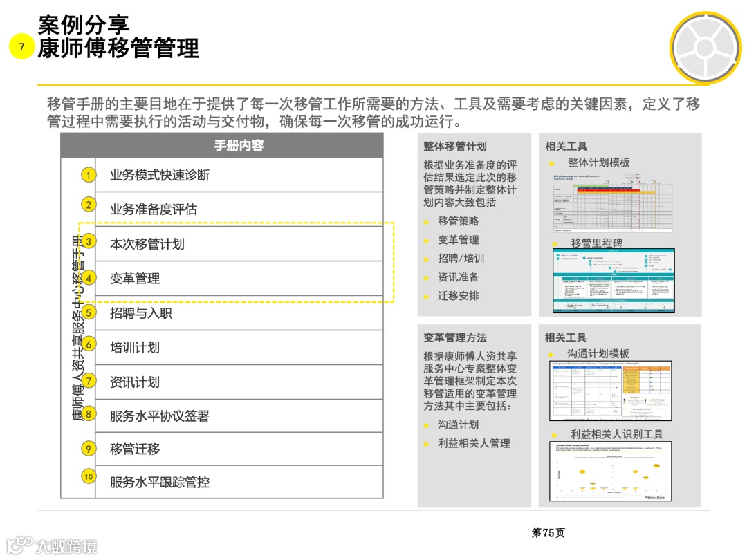Click the arrow bullet before 沟通计划模板
The height and width of the screenshot is (560, 747).
tap(552, 355)
